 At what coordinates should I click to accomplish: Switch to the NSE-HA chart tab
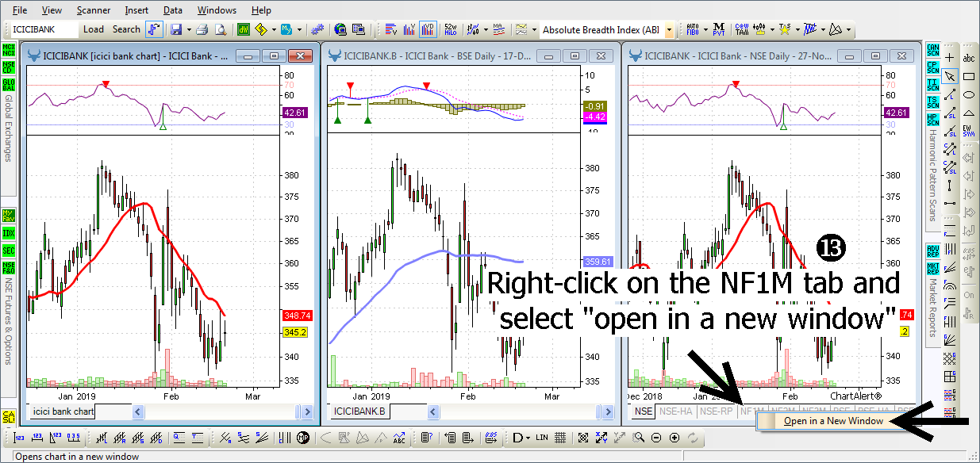pos(675,411)
